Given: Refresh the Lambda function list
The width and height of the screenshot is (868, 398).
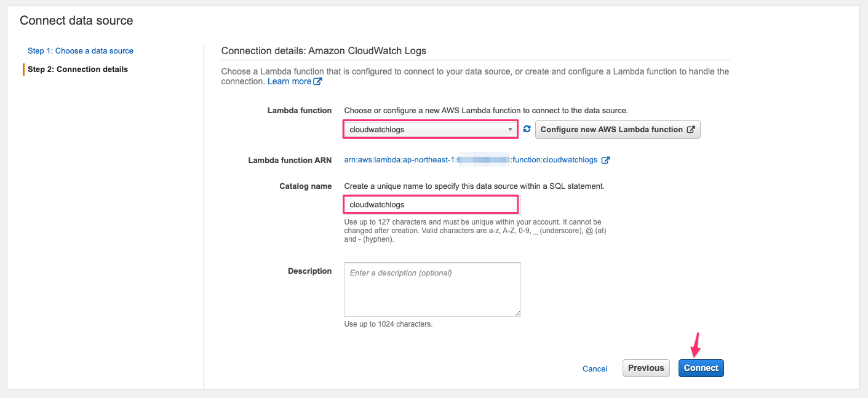Looking at the screenshot, I should coord(527,129).
